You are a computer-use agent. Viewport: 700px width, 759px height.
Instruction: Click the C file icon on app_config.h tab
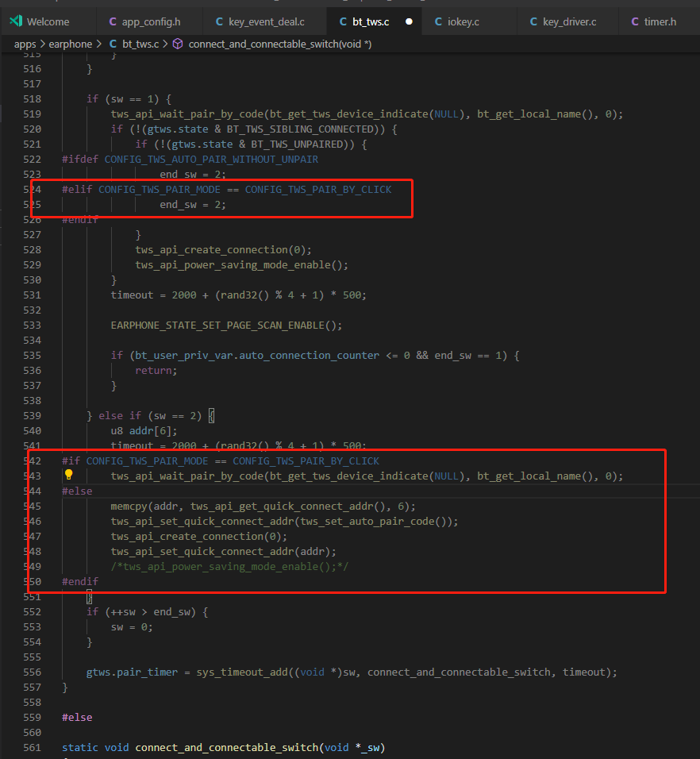point(113,21)
